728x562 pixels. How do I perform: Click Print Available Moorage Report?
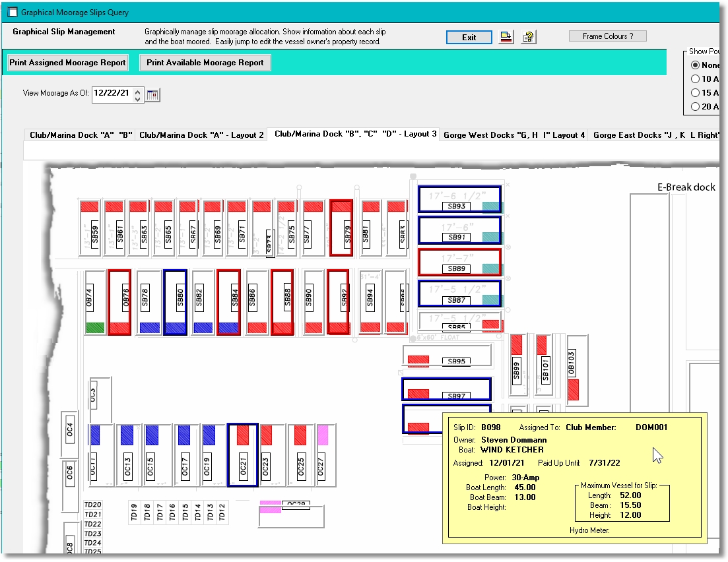tap(205, 62)
